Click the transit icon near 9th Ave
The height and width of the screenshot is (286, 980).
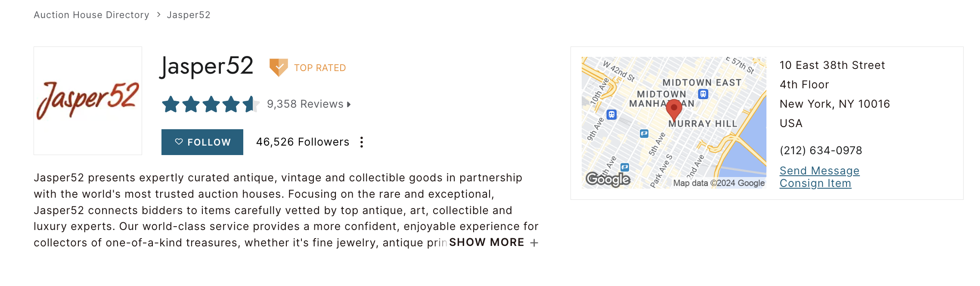tap(611, 115)
